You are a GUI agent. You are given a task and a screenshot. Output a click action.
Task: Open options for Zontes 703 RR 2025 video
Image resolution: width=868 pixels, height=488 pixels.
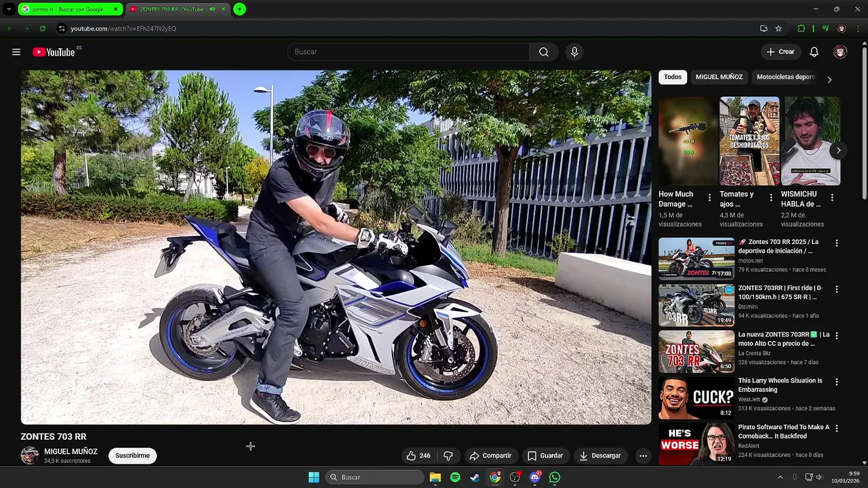[836, 243]
